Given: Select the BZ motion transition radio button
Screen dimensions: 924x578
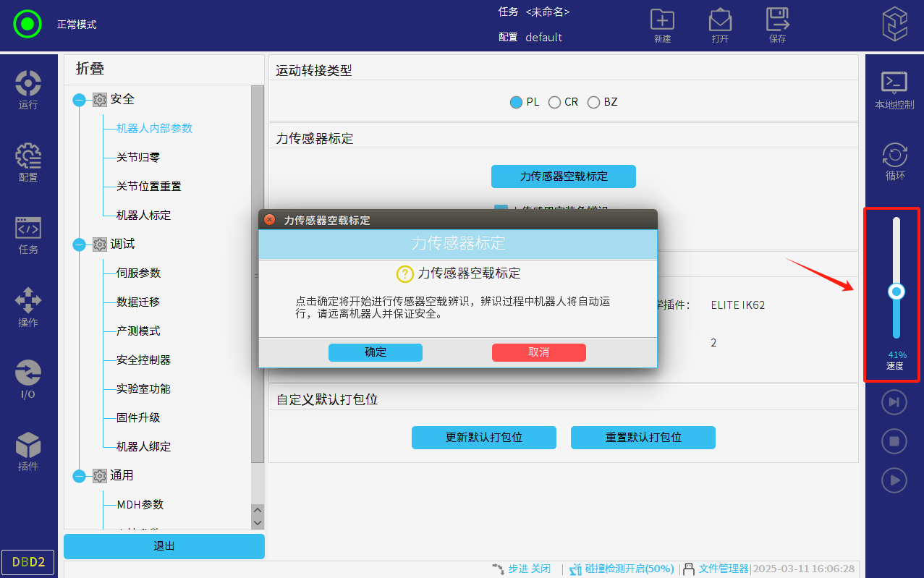Looking at the screenshot, I should click(x=594, y=102).
